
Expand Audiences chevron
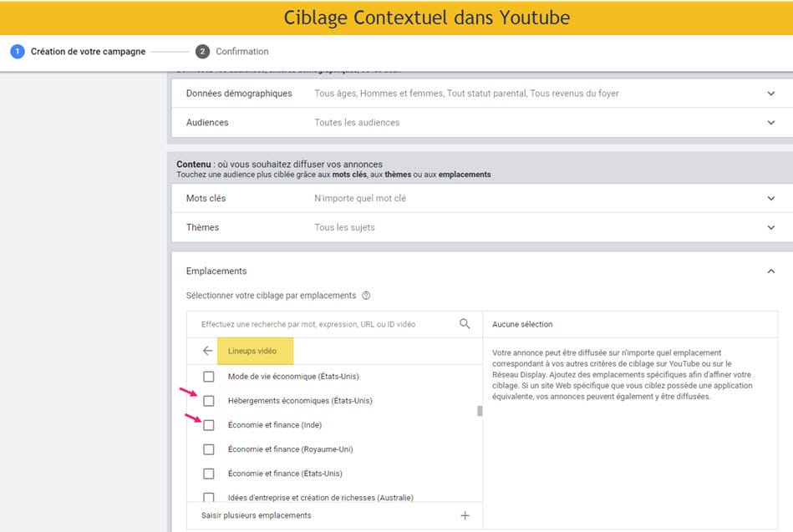770,123
